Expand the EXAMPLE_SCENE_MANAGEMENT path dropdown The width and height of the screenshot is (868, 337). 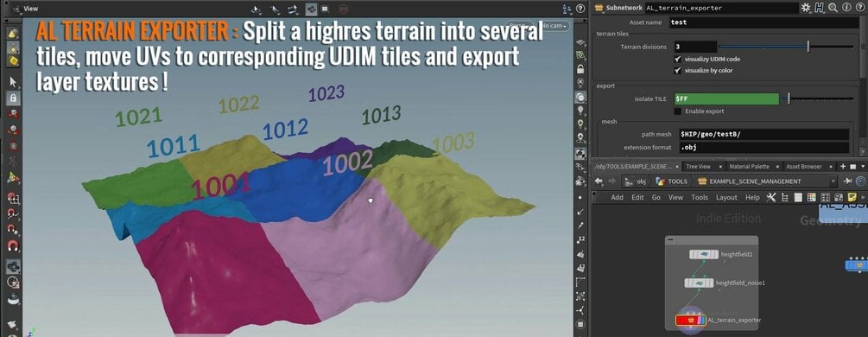pyautogui.click(x=833, y=181)
